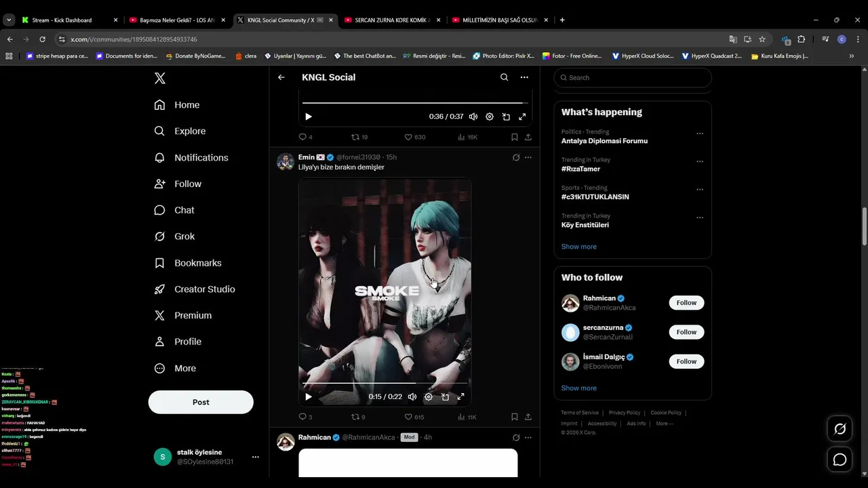Reply to Emin's post with 3 comments

[x=306, y=417]
